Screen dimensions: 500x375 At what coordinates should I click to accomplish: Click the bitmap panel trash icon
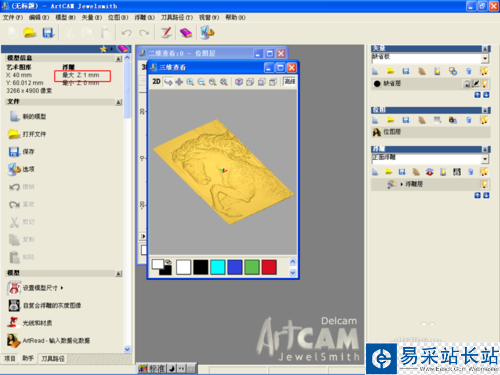point(469,120)
